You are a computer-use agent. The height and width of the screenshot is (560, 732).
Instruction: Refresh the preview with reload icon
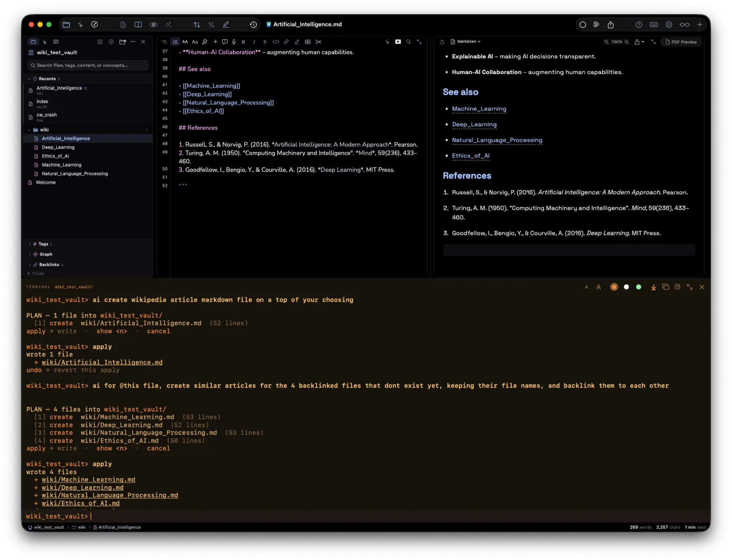442,42
